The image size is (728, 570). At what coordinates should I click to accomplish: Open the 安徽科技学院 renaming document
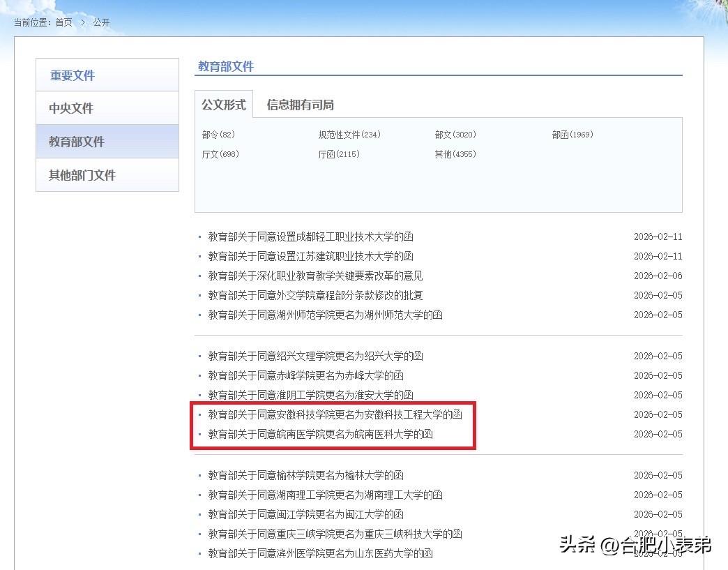(335, 414)
